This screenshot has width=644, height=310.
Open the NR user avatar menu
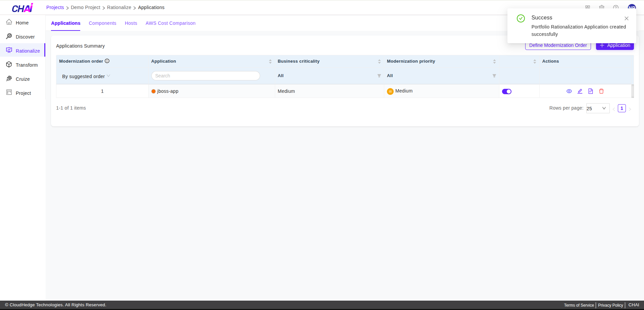point(632,7)
